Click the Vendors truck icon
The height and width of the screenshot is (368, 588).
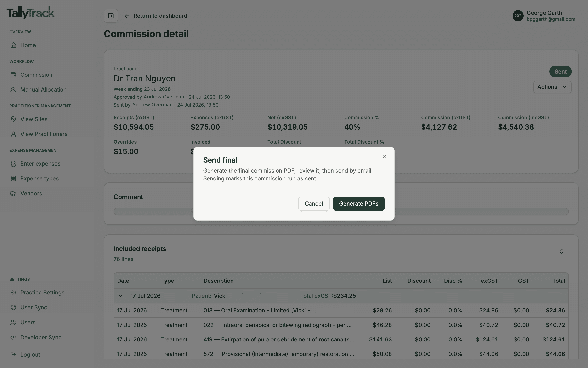click(x=13, y=193)
